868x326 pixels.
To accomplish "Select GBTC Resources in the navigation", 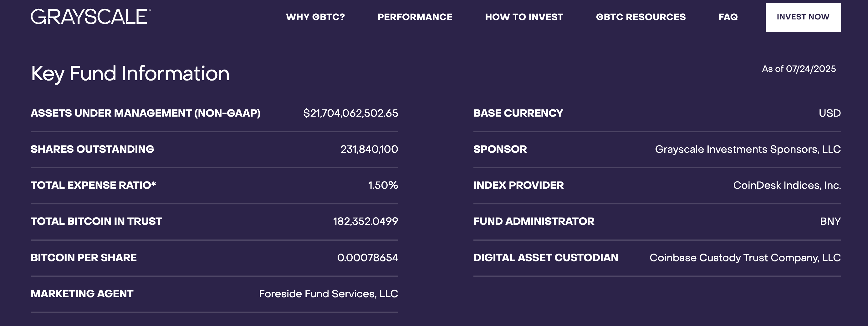I will click(641, 17).
